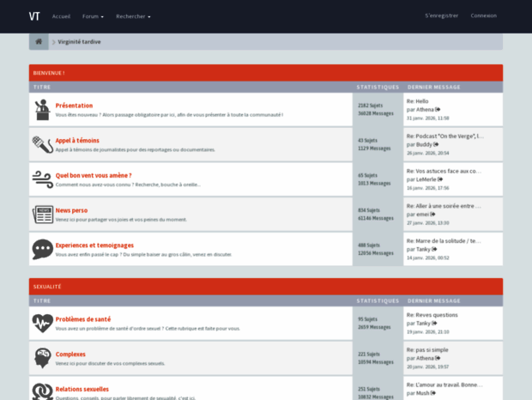Viewport: 532px width, 400px height.
Task: Open the Accueil menu item
Action: [61, 16]
